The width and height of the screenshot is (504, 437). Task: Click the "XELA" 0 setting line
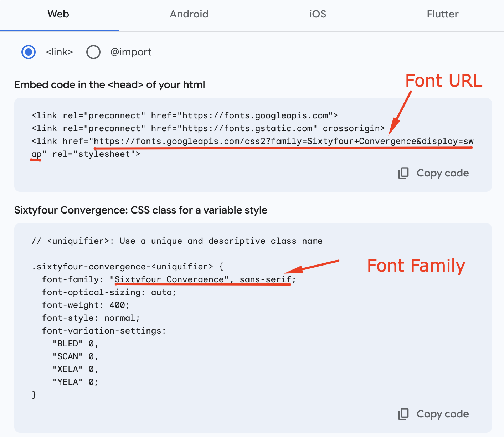(x=75, y=370)
